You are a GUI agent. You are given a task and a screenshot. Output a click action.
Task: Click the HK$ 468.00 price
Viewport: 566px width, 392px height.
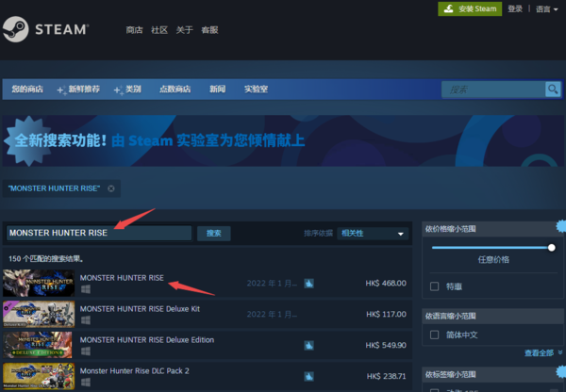click(x=386, y=283)
